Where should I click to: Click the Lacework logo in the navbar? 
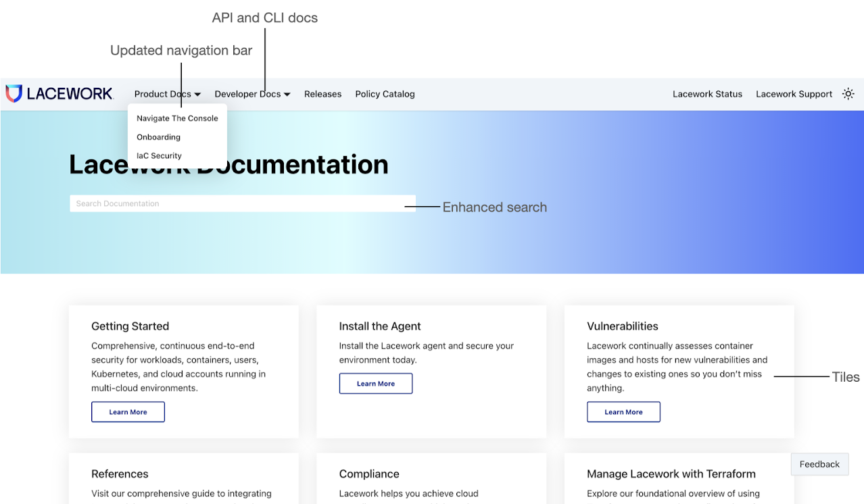59,94
